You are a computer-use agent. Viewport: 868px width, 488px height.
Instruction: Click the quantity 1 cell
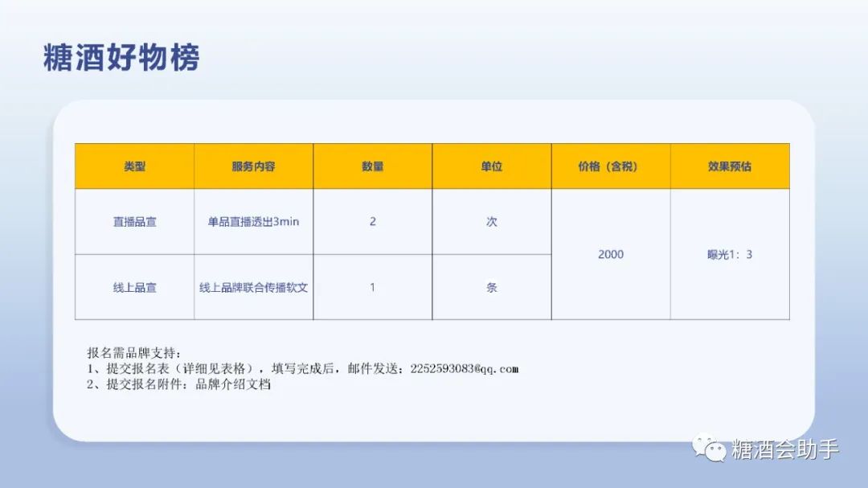click(x=373, y=288)
